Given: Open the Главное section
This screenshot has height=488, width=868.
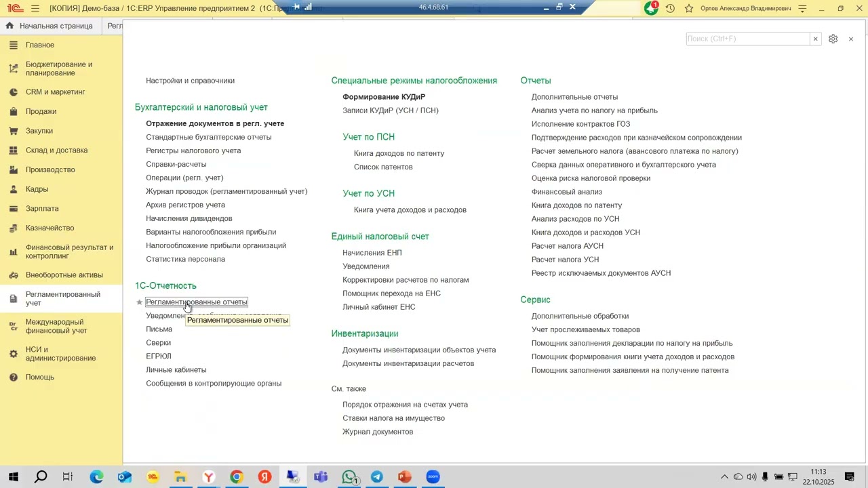Looking at the screenshot, I should coord(40,45).
